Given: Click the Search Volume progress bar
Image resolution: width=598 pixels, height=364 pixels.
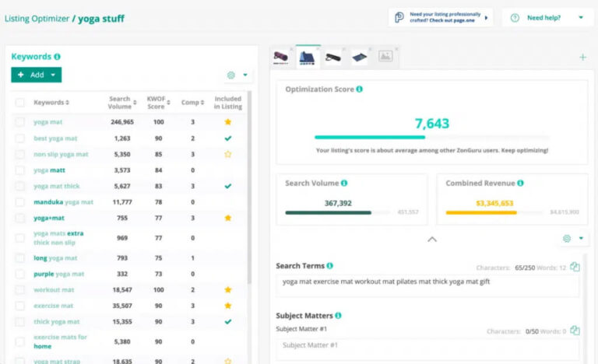Looking at the screenshot, I should pyautogui.click(x=337, y=212).
